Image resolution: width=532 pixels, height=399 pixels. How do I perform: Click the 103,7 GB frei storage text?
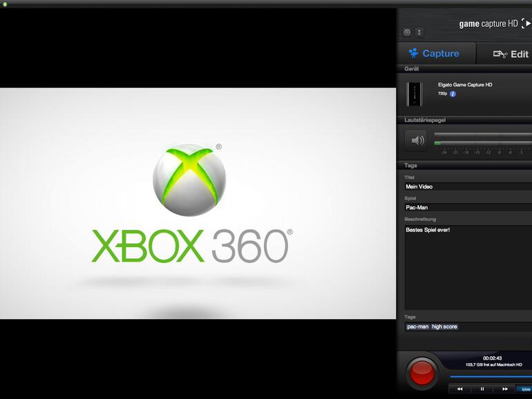494,364
